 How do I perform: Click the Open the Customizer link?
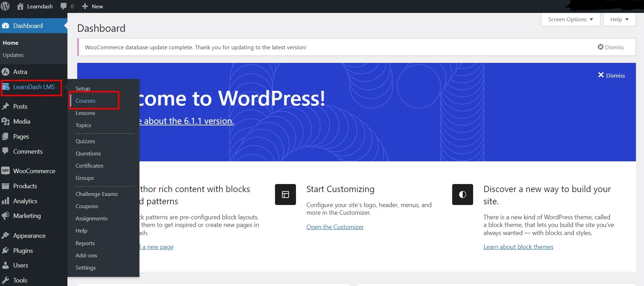click(x=335, y=227)
